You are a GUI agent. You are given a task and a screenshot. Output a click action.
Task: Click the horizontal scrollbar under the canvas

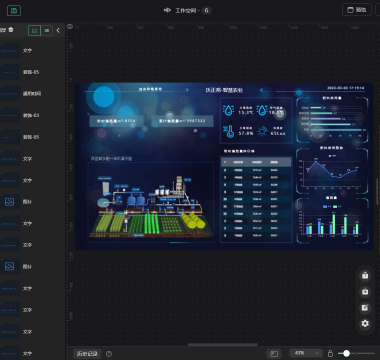pyautogui.click(x=222, y=345)
